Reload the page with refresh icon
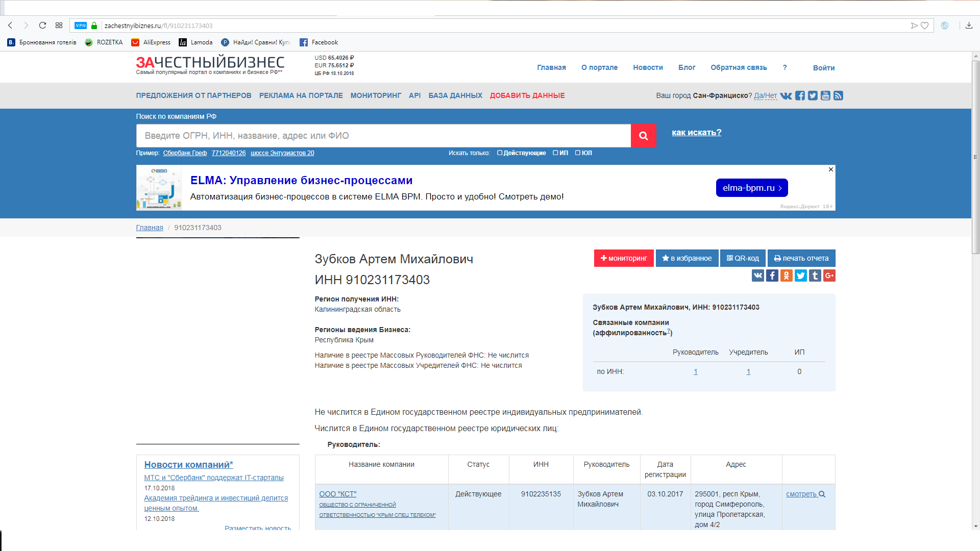This screenshot has width=980, height=551. pyautogui.click(x=42, y=26)
